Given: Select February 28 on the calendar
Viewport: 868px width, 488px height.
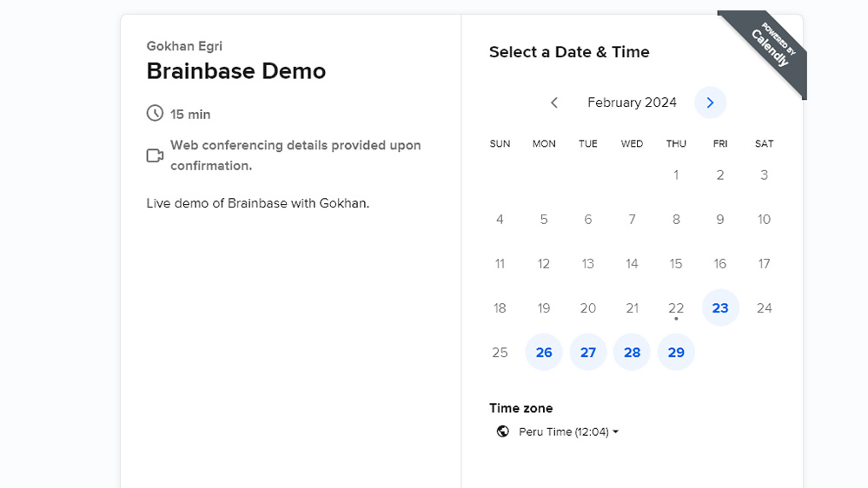Looking at the screenshot, I should [632, 352].
